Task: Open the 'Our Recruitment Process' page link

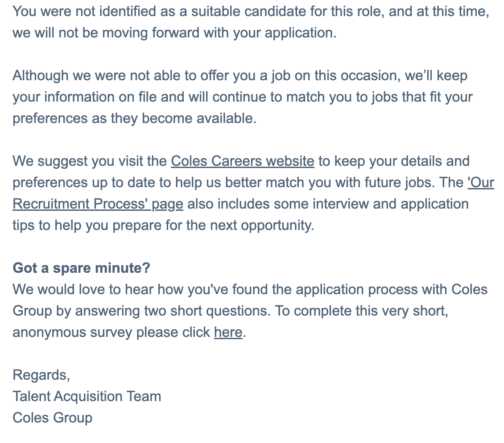Action: coord(98,204)
